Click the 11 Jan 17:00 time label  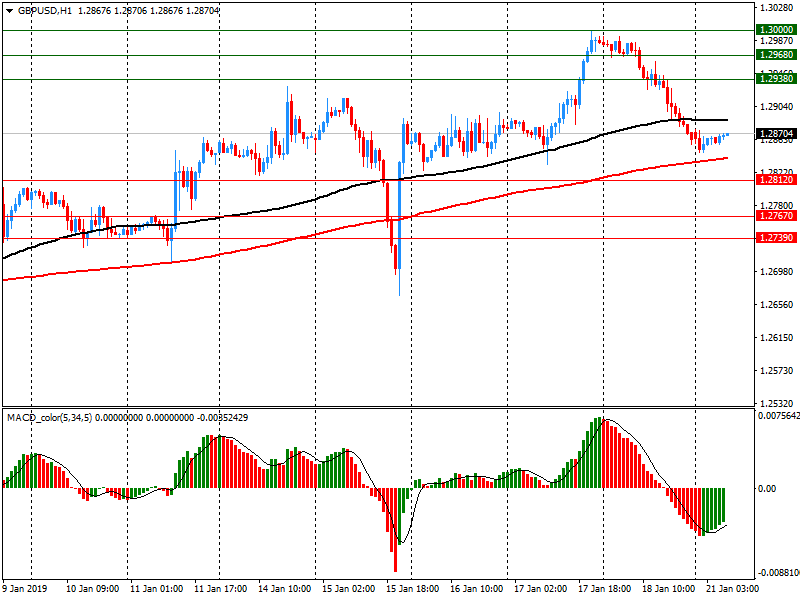(x=220, y=589)
